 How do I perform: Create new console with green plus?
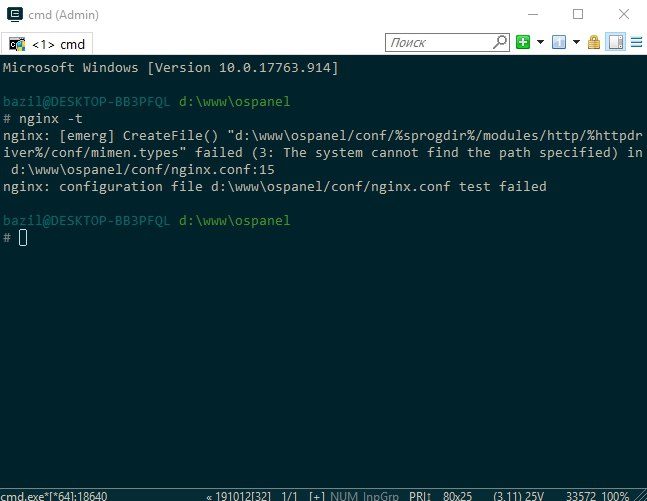point(523,42)
